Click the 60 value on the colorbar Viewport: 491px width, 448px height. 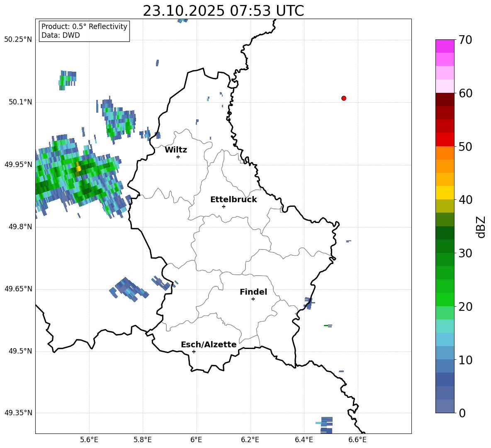(x=465, y=93)
